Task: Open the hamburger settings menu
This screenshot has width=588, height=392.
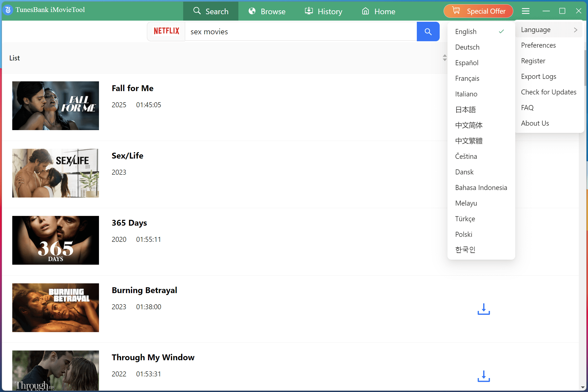Action: pyautogui.click(x=526, y=11)
